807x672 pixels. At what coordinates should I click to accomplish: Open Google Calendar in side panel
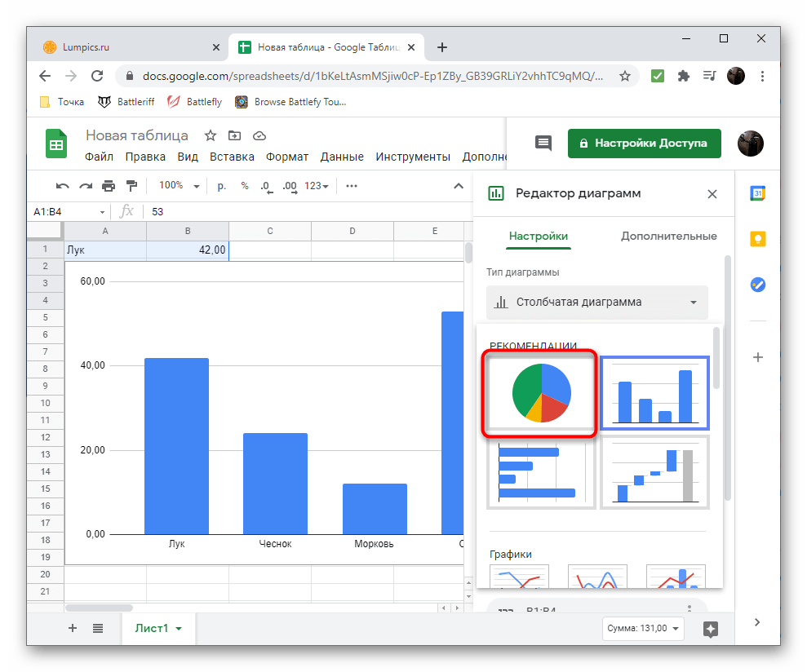[x=758, y=193]
